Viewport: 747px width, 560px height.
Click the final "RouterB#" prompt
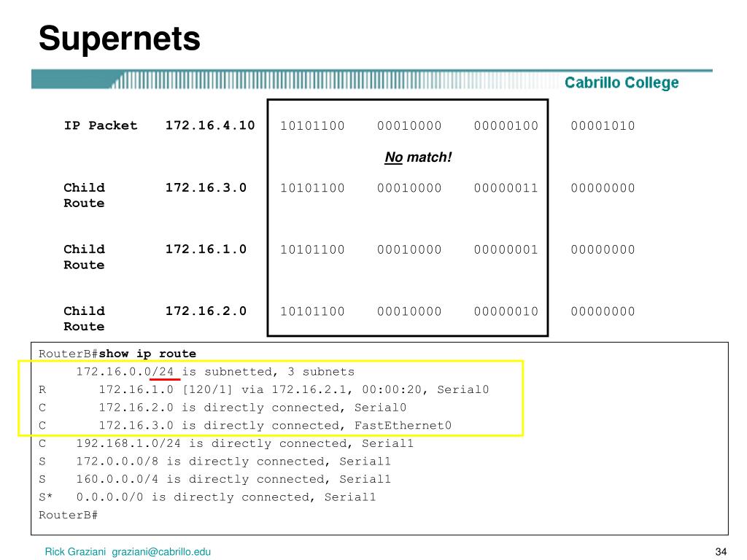[68, 516]
